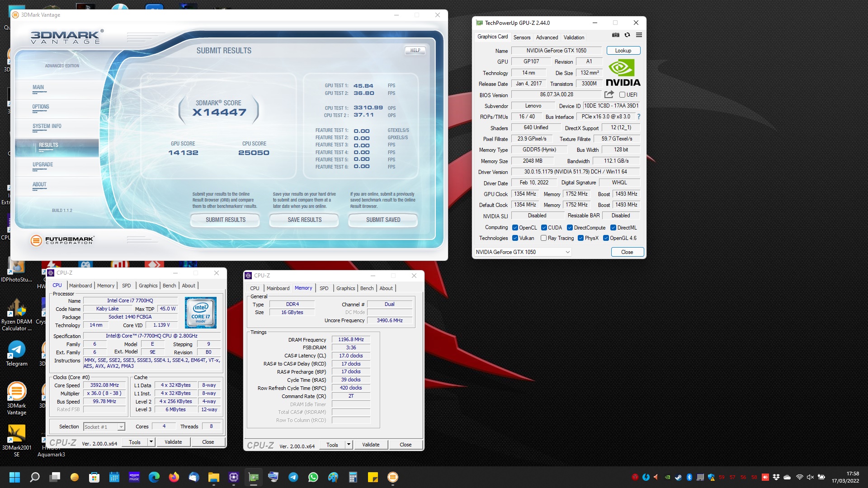Open Calculator from the taskbar
Image resolution: width=868 pixels, height=488 pixels.
[x=353, y=477]
